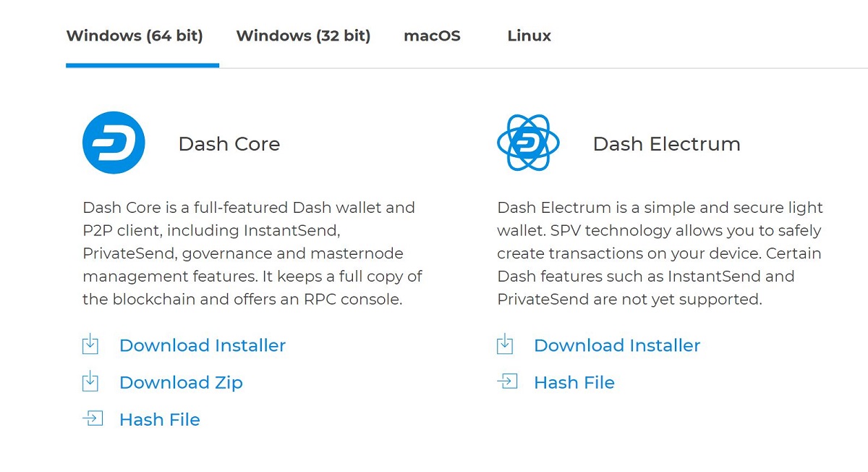This screenshot has height=472, width=868.
Task: Open the Download Zip link
Action: pos(181,382)
